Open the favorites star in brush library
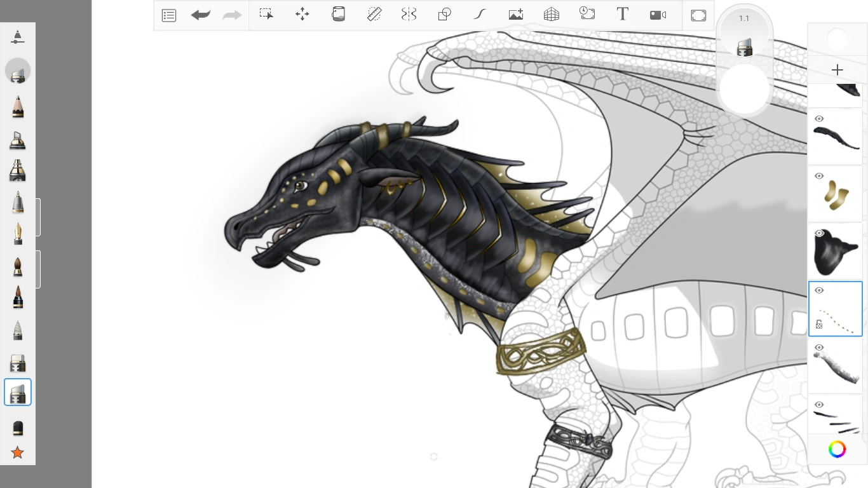This screenshot has height=488, width=868. (17, 452)
